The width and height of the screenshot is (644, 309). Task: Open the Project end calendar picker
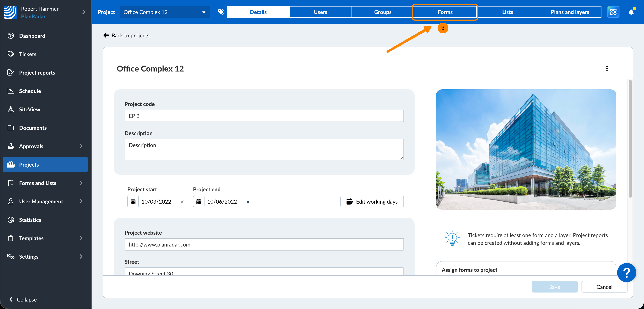[x=199, y=201]
